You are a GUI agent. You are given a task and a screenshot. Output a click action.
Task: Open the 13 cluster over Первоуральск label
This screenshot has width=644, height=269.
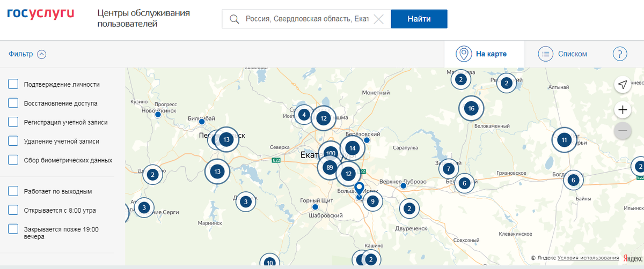click(226, 140)
